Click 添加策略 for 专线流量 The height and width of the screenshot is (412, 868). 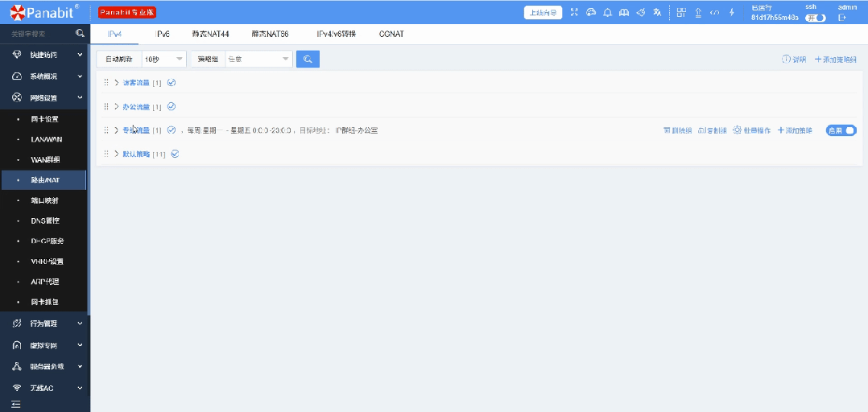[x=795, y=130]
